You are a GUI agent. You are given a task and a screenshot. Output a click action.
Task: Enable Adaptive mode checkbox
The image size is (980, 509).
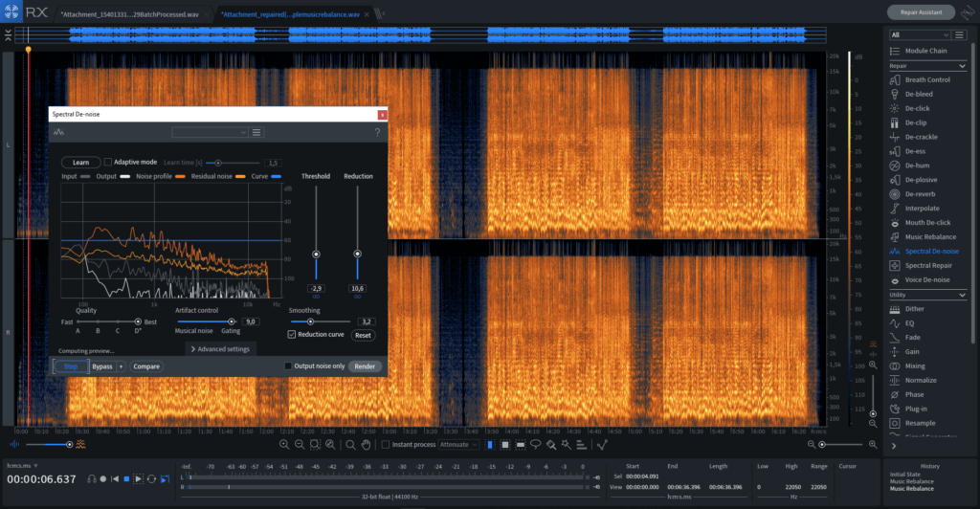[107, 162]
